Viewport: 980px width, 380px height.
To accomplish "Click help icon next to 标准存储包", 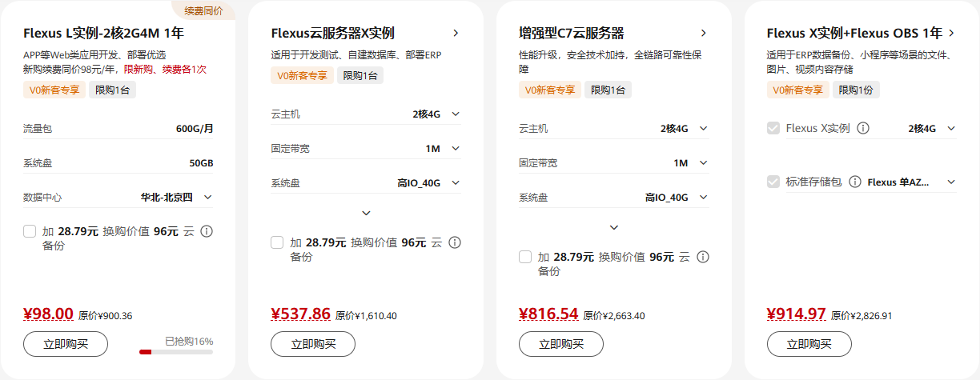I will tap(854, 182).
